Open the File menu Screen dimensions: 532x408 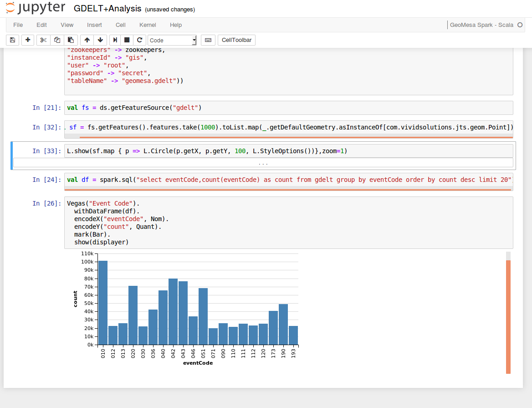tap(18, 25)
